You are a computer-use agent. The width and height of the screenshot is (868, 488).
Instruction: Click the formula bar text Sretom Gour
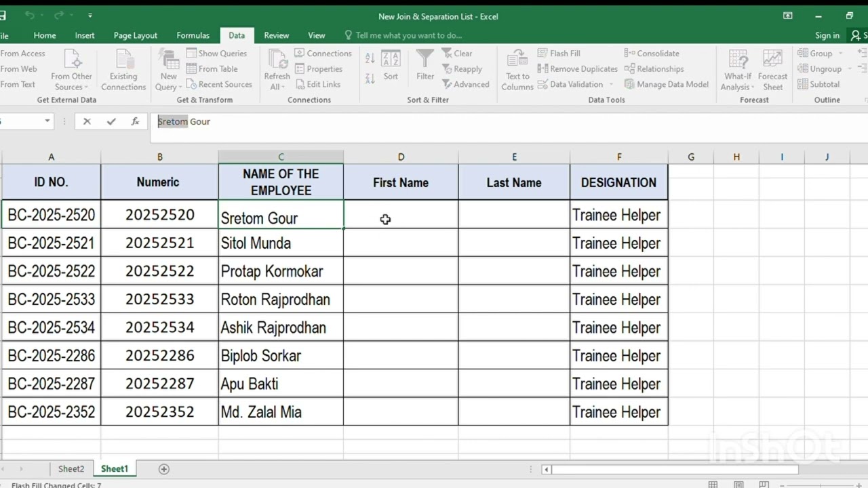click(x=184, y=121)
